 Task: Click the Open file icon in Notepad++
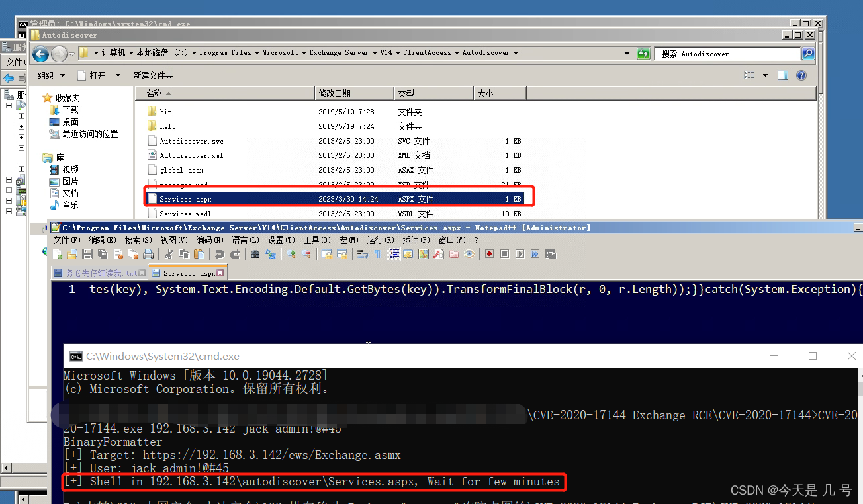click(x=71, y=254)
